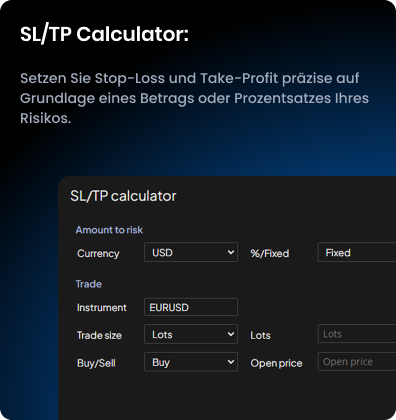
Task: Click the SL/TP calculator panel title
Action: tap(123, 196)
